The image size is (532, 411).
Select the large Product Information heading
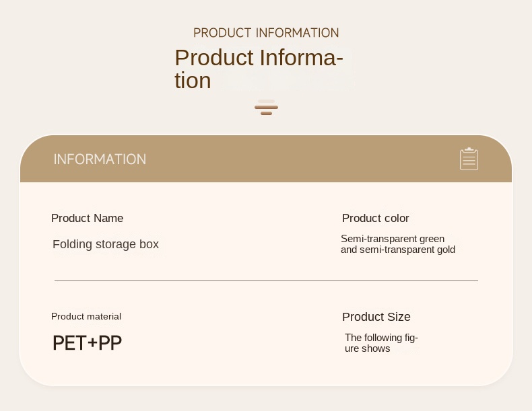259,69
